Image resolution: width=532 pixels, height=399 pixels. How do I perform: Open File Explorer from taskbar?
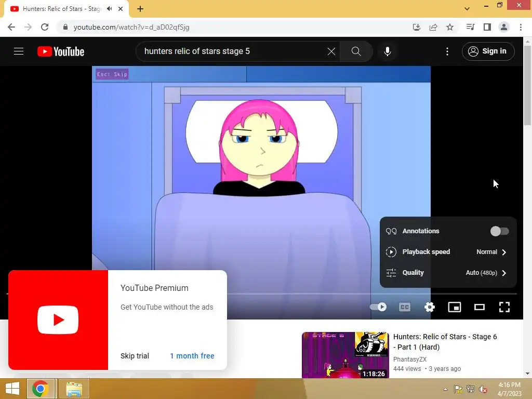[x=74, y=389]
